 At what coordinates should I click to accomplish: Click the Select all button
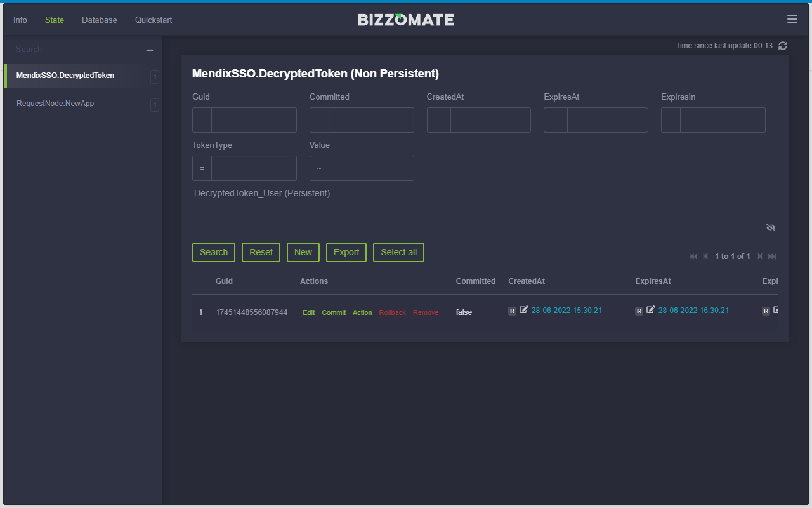tap(399, 252)
